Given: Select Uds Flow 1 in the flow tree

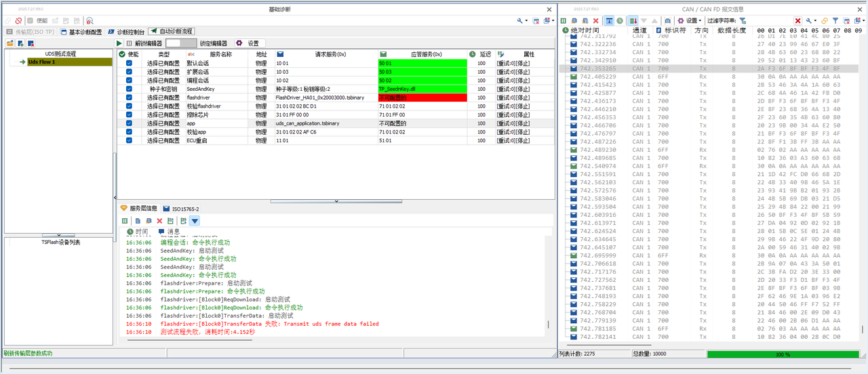Looking at the screenshot, I should pos(41,62).
